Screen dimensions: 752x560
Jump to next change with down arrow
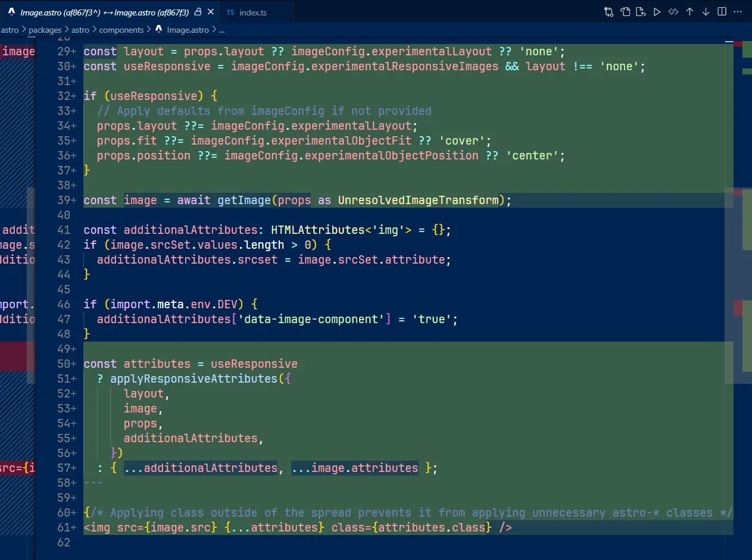[x=706, y=12]
